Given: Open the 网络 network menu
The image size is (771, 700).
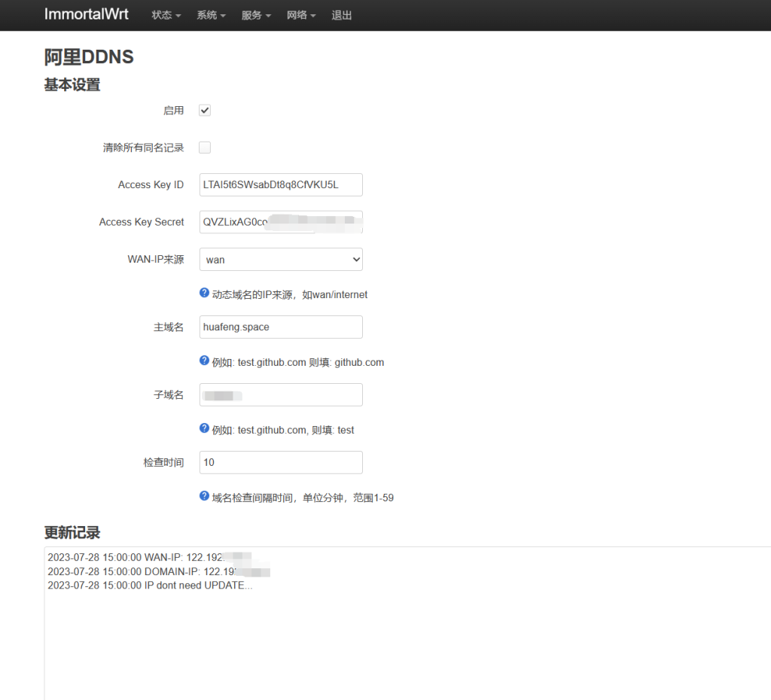Looking at the screenshot, I should coord(301,15).
